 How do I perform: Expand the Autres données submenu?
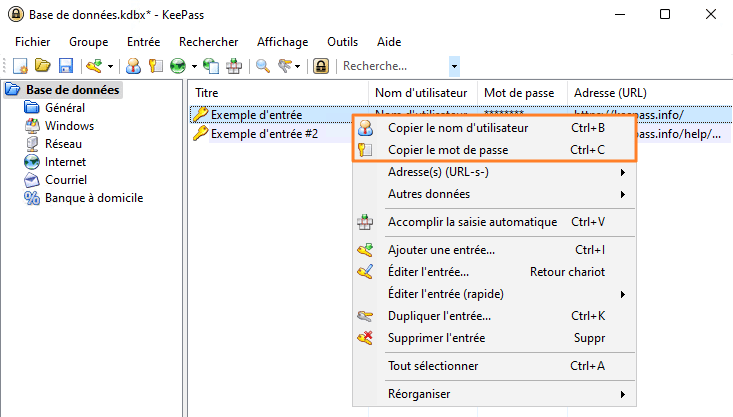click(494, 194)
